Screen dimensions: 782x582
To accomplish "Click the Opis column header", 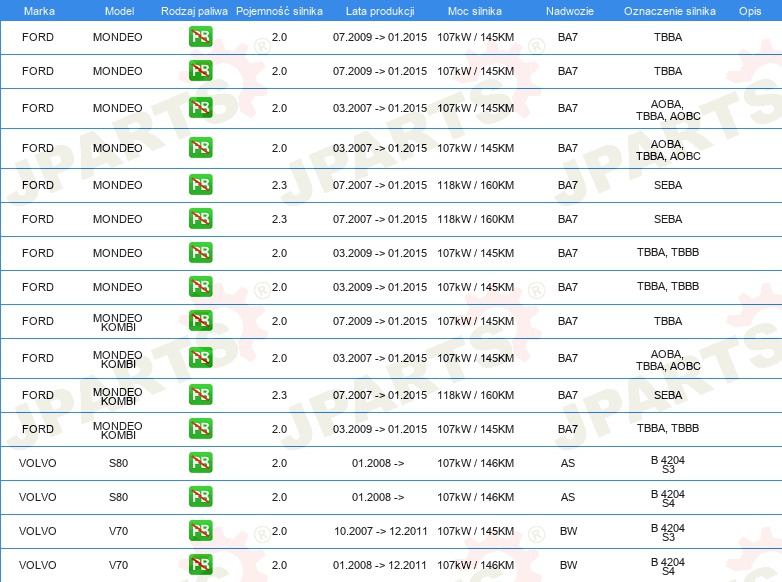I will [750, 11].
